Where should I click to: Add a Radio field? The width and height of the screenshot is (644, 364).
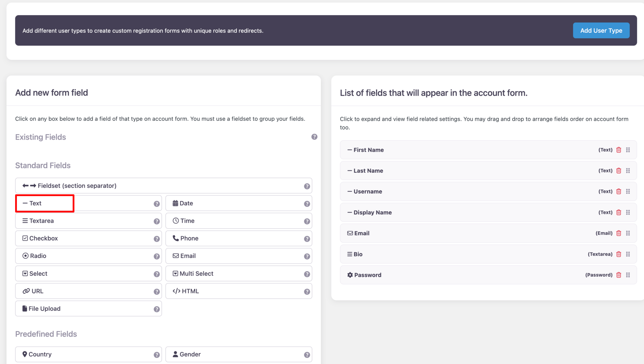(x=88, y=256)
